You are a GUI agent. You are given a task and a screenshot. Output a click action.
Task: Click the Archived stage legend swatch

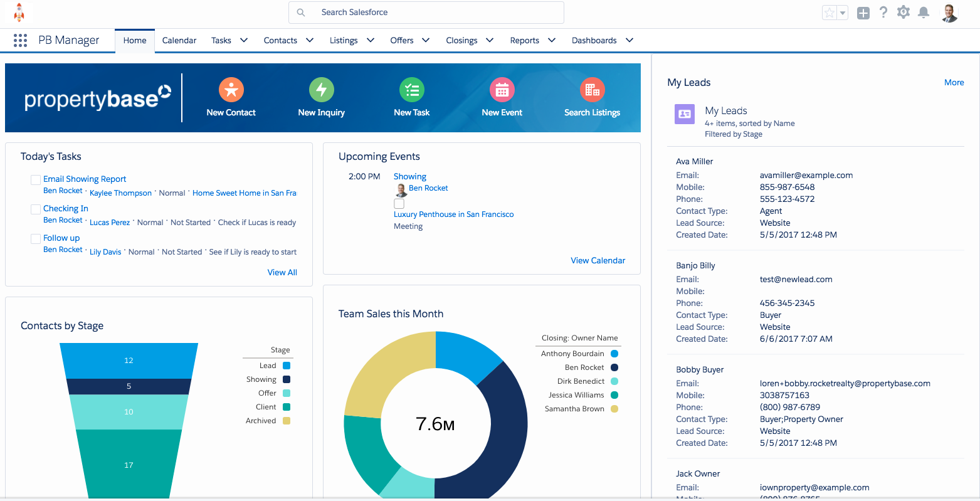(287, 421)
